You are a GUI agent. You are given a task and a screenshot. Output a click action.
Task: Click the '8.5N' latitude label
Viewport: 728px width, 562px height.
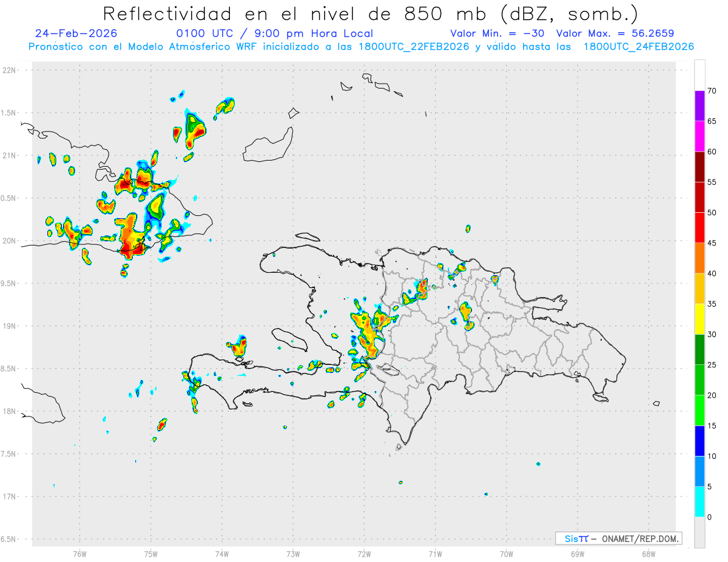9,369
